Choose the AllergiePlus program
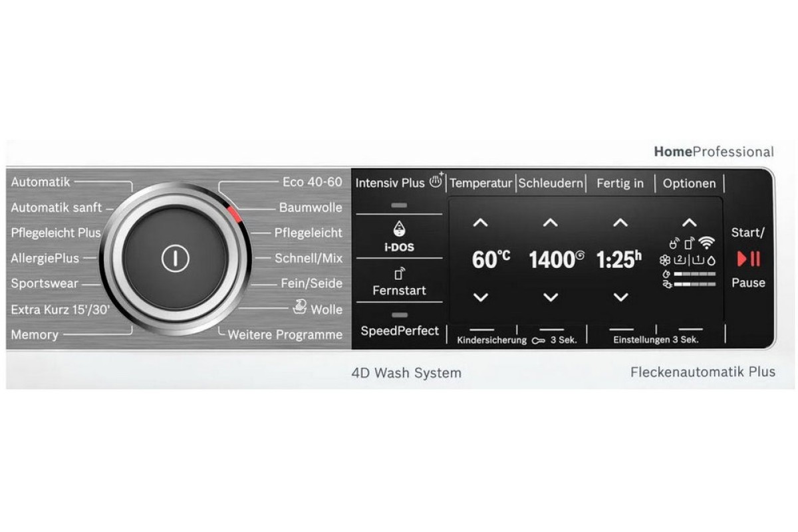 pos(45,258)
